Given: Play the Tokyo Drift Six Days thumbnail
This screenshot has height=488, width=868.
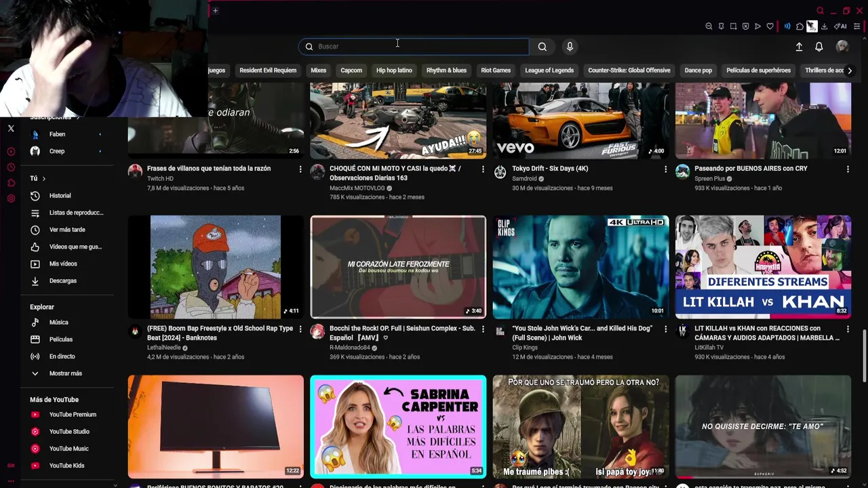Looking at the screenshot, I should (580, 121).
